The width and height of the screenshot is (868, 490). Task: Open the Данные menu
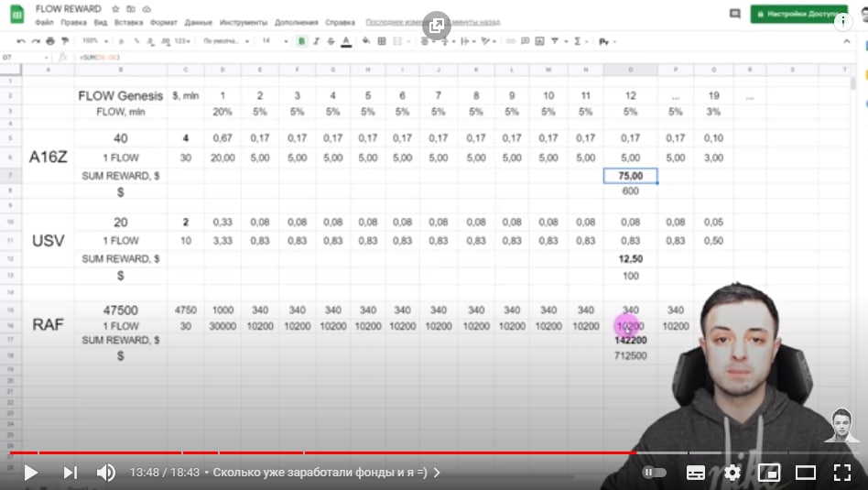click(x=198, y=22)
